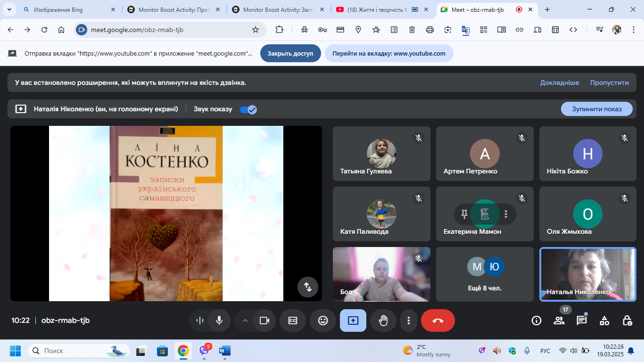Click the address bar URL

tap(137, 30)
